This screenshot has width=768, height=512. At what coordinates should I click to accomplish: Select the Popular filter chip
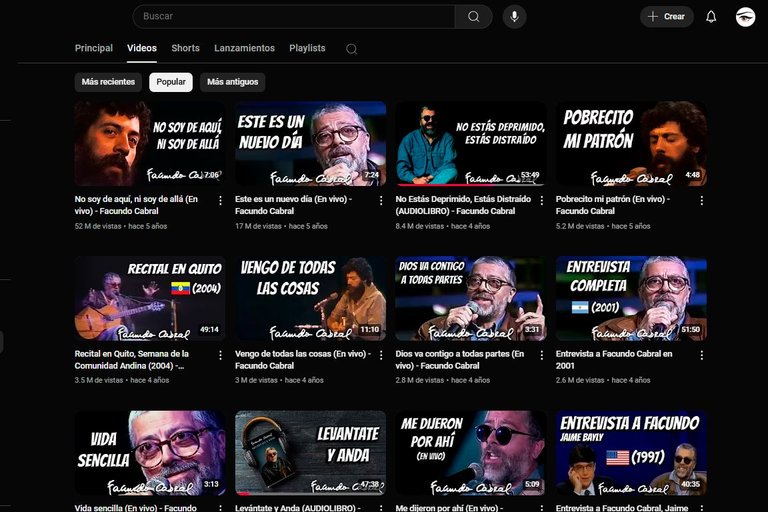171,82
